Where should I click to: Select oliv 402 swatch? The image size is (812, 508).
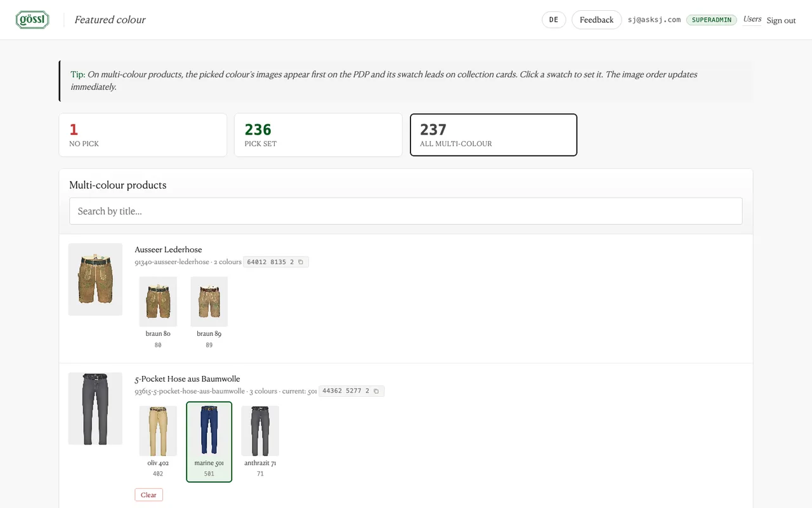tap(158, 442)
